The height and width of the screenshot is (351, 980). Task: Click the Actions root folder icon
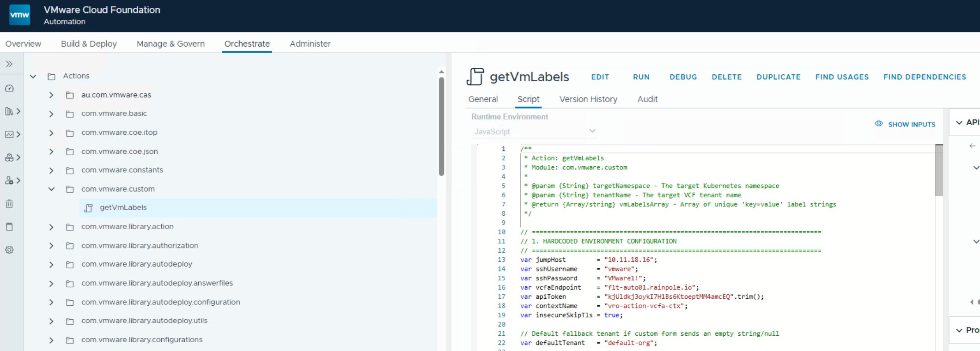tap(51, 76)
